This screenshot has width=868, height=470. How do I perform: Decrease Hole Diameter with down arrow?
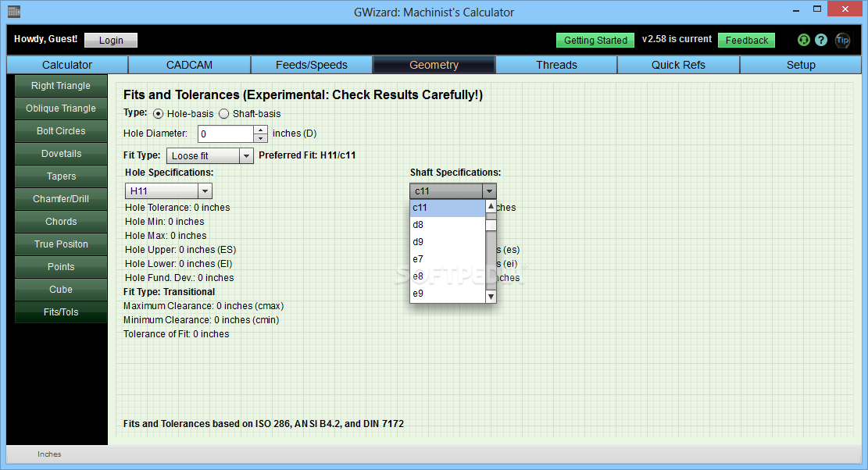click(260, 137)
